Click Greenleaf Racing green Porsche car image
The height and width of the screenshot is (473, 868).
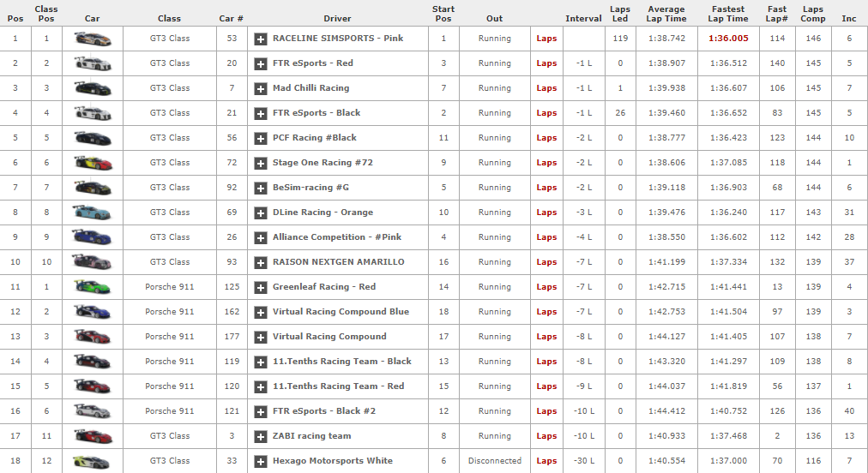pyautogui.click(x=92, y=287)
